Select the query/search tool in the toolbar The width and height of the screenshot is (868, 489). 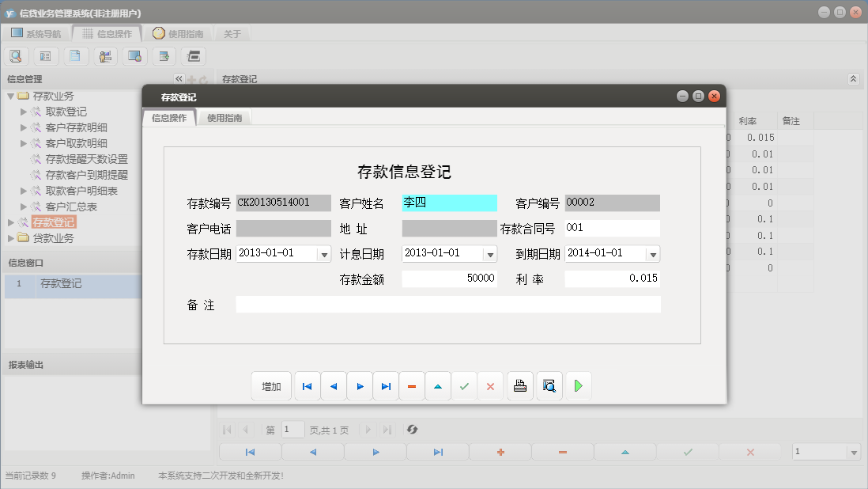[16, 56]
